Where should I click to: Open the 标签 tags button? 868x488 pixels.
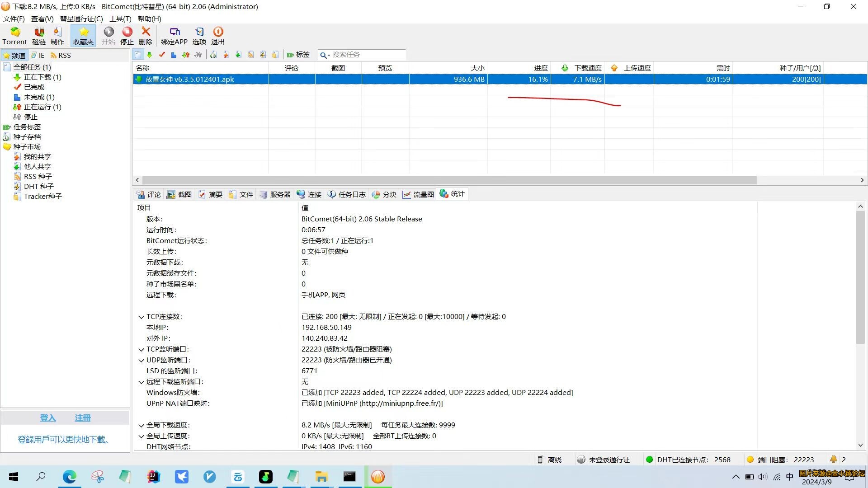pyautogui.click(x=298, y=55)
